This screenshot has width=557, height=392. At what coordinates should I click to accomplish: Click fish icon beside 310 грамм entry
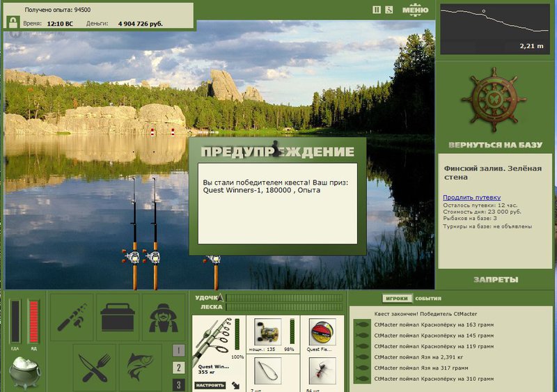tap(362, 379)
